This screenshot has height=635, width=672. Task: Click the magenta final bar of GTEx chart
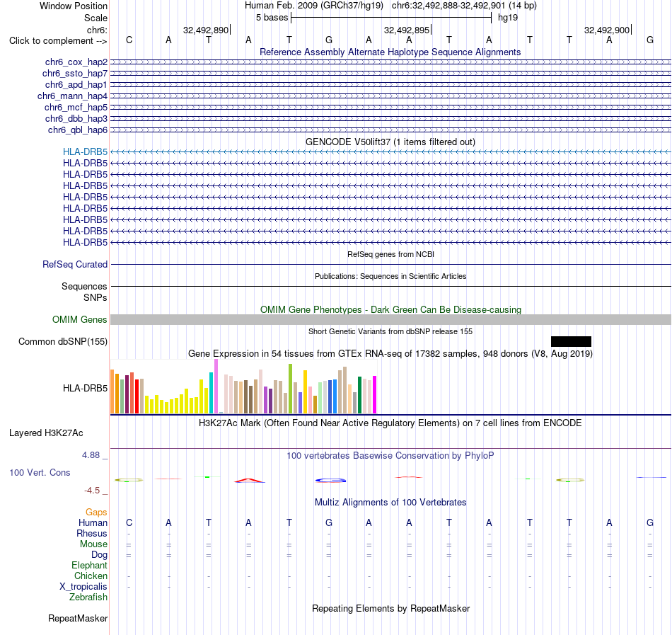tap(374, 394)
